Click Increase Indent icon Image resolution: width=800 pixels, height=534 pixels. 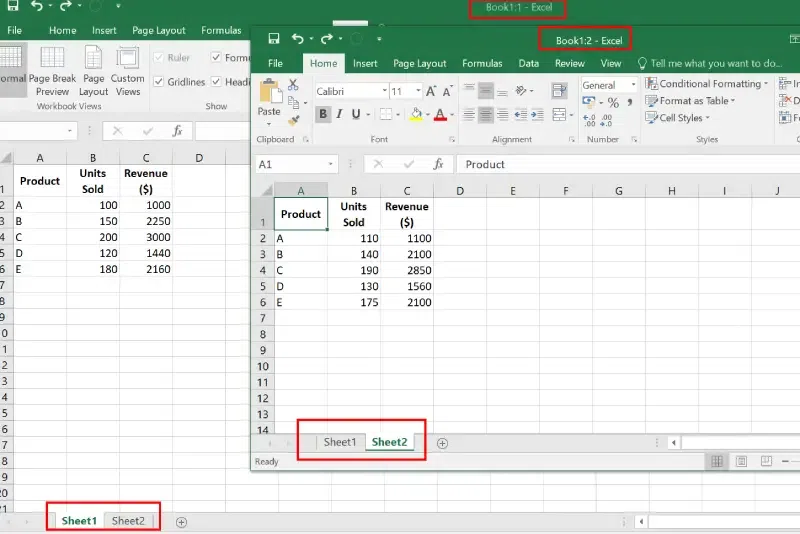(537, 115)
